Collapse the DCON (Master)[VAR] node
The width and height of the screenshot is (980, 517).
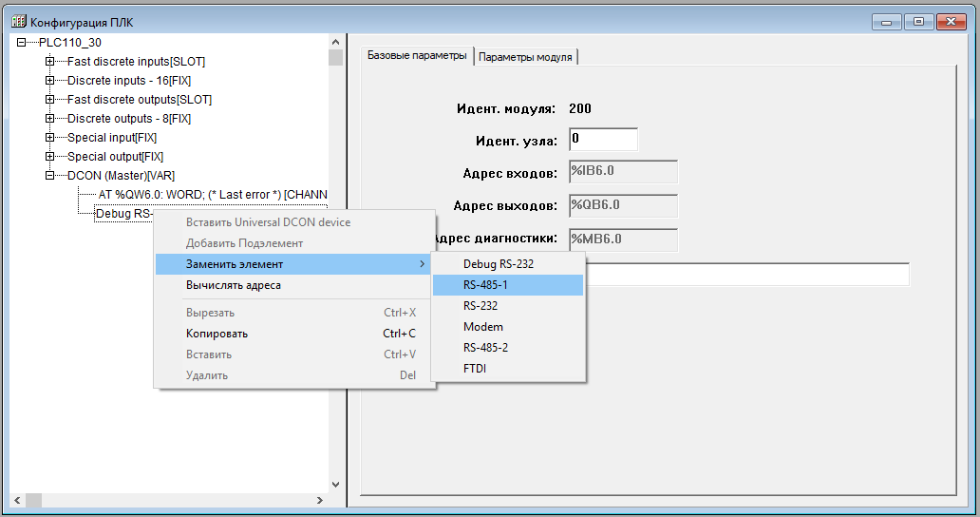click(50, 176)
